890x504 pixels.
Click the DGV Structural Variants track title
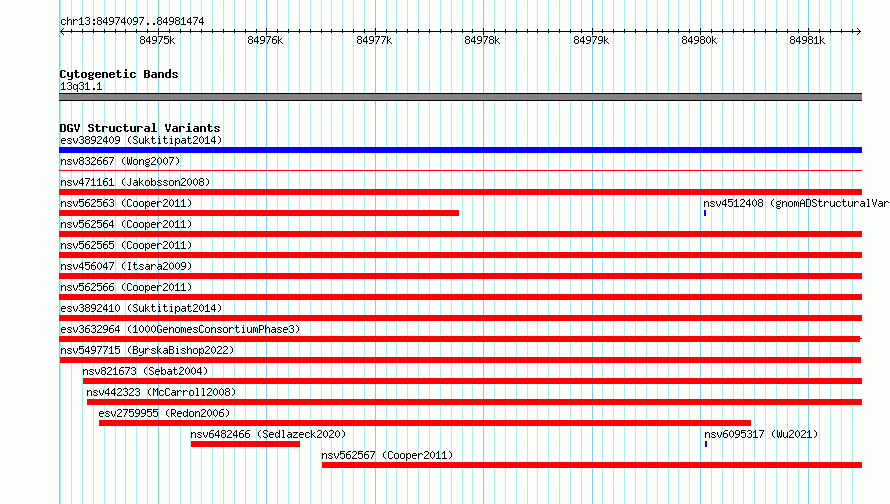pyautogui.click(x=140, y=128)
